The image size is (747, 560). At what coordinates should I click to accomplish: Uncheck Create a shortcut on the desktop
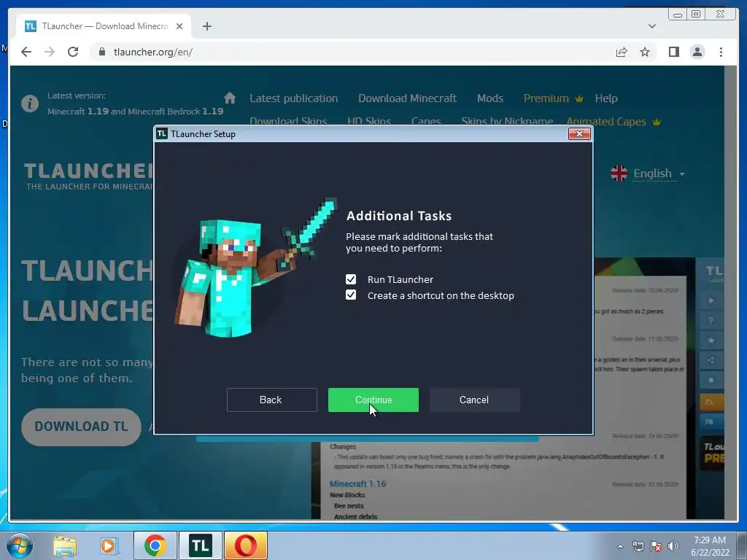coord(351,295)
